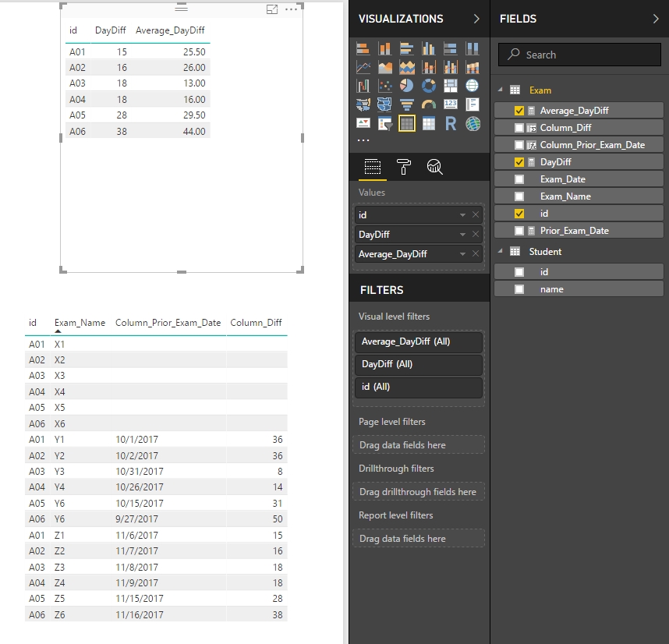The image size is (669, 644).
Task: Collapse the Student table in Fields
Action: (x=501, y=251)
